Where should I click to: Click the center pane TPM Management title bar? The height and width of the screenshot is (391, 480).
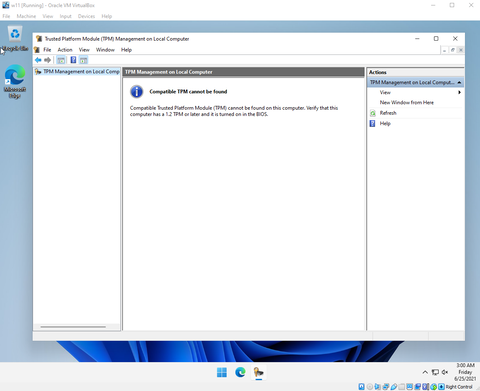(x=243, y=72)
